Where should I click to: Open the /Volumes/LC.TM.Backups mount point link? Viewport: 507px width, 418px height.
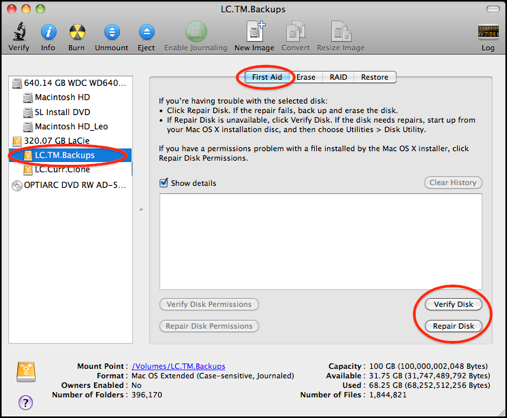tap(178, 366)
